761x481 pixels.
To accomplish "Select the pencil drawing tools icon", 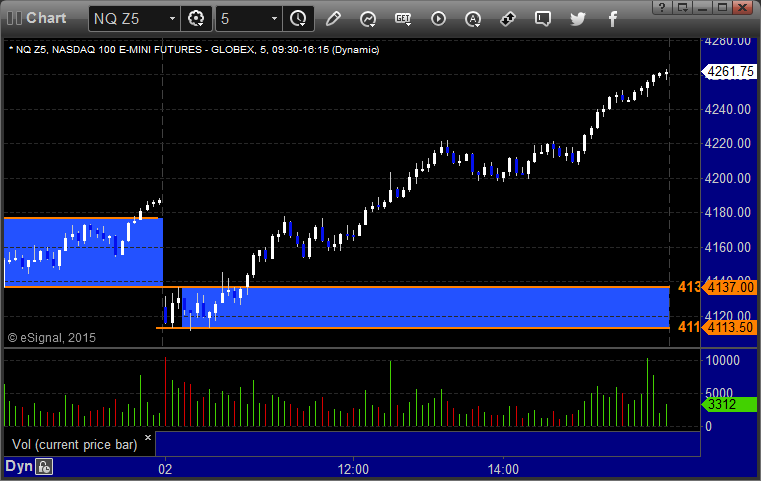I will (333, 19).
